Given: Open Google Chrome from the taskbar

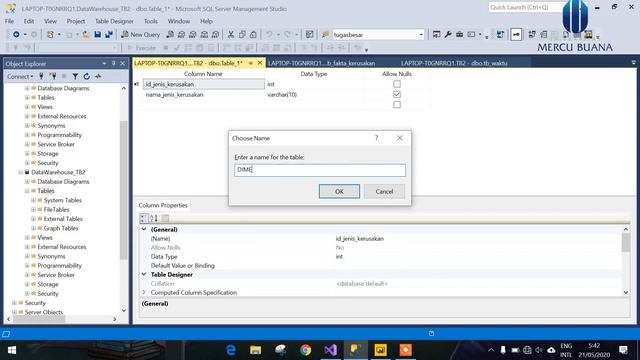Looking at the screenshot, I should point(305,350).
